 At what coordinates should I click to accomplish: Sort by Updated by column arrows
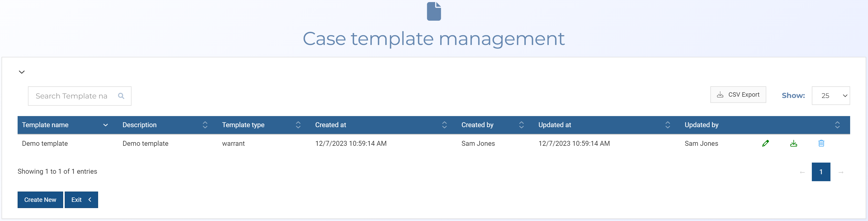pos(837,125)
